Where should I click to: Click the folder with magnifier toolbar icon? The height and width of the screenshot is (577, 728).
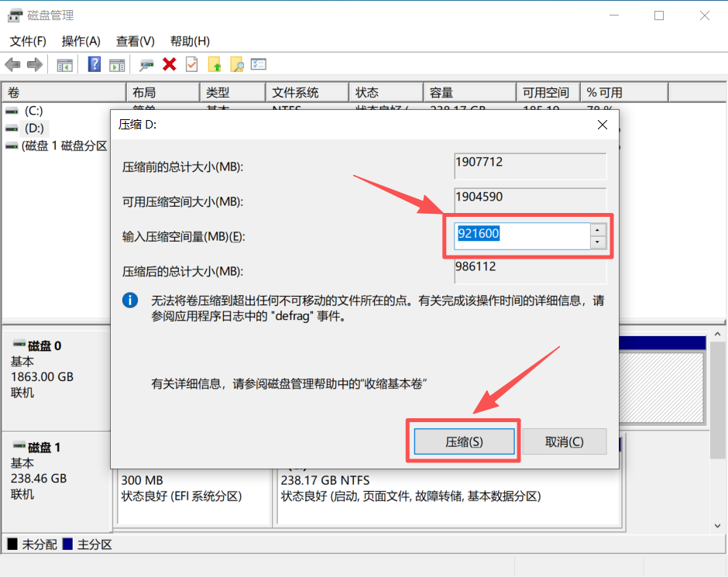pos(237,64)
